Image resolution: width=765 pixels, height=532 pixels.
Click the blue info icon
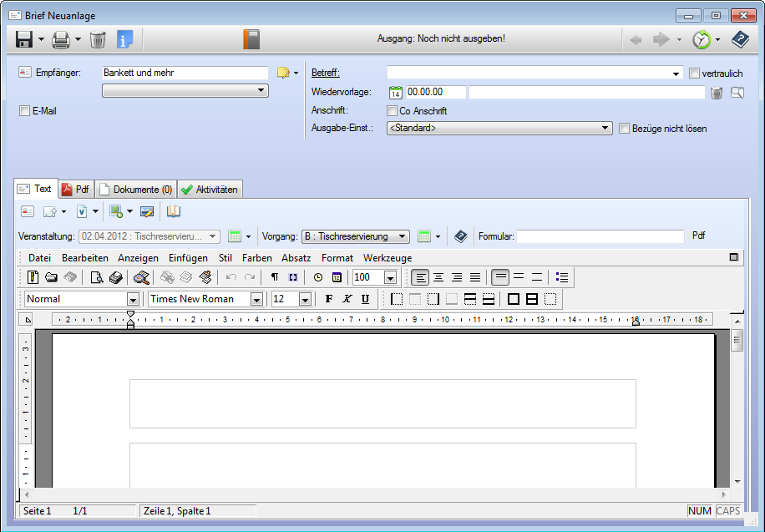click(x=125, y=39)
